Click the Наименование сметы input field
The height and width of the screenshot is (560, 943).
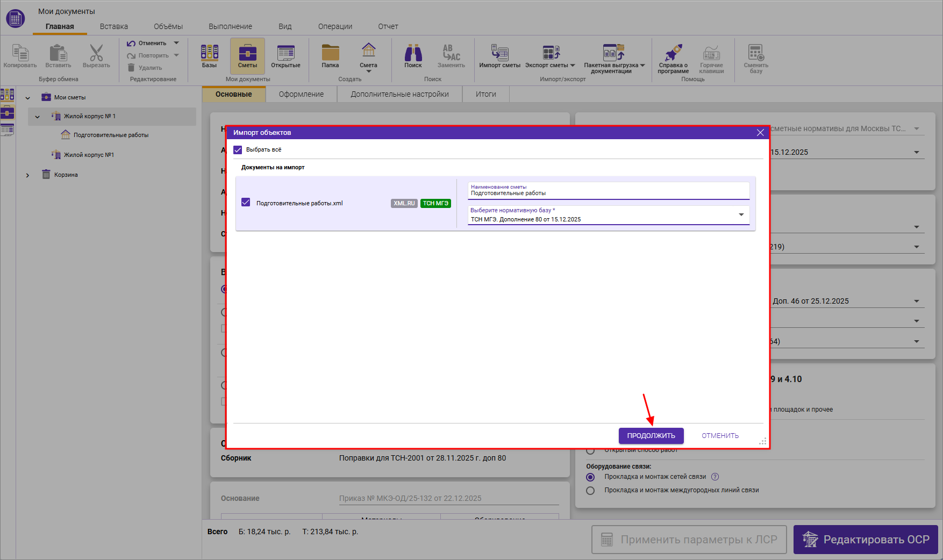point(608,193)
